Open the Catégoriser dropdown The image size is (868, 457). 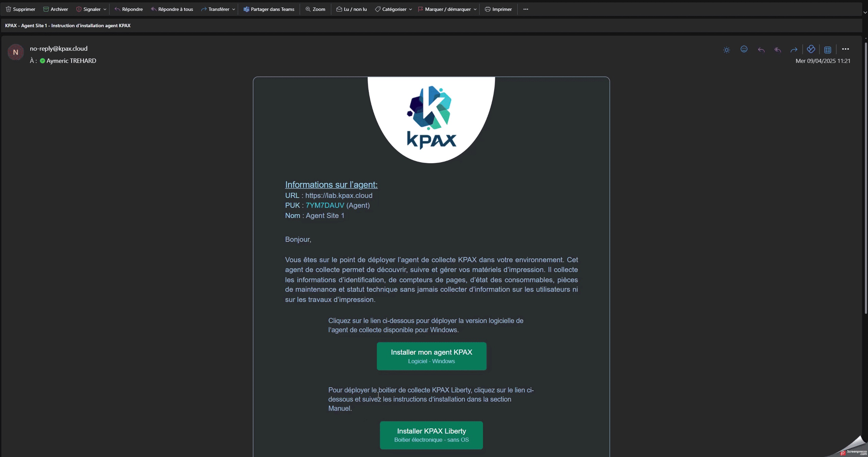click(393, 9)
